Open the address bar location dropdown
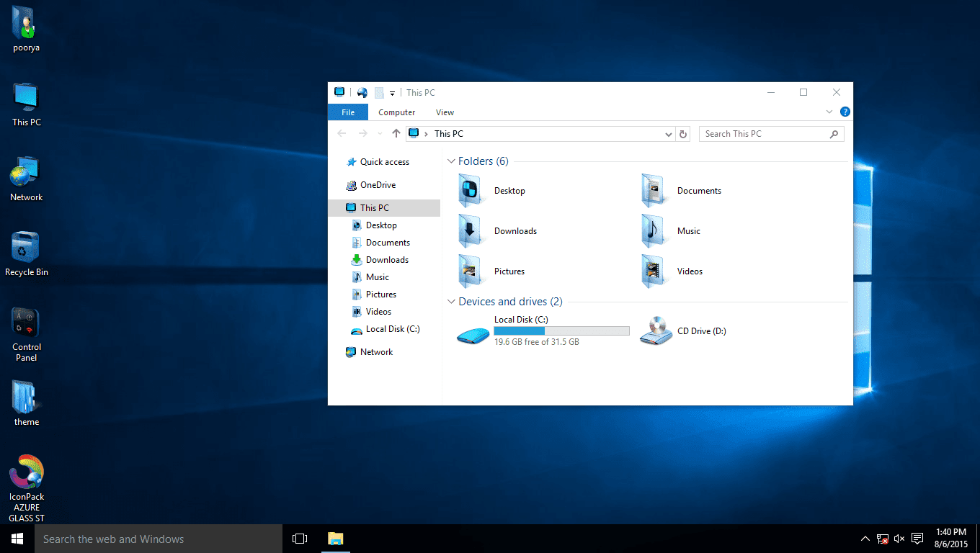Screen dimensions: 980x553 coord(668,134)
